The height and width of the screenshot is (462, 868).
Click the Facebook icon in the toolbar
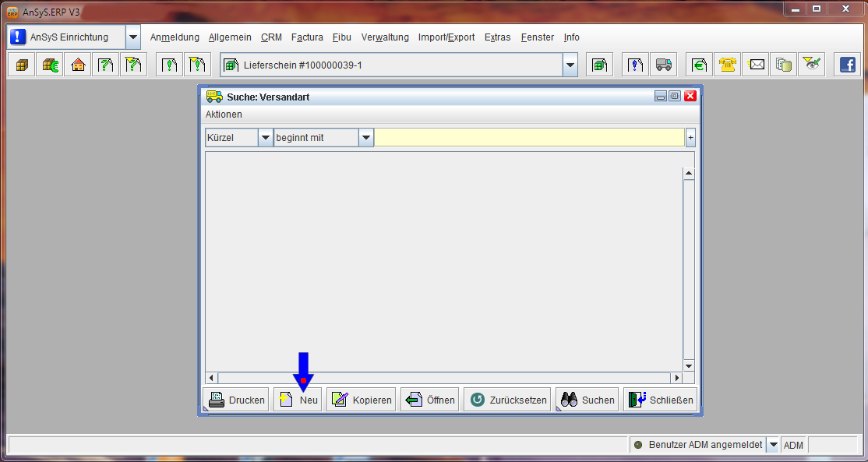[x=846, y=65]
